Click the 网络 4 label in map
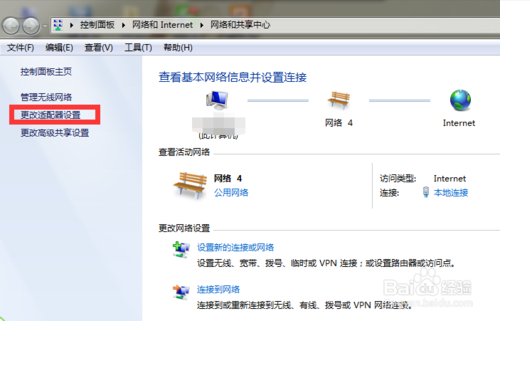The width and height of the screenshot is (530, 376). tap(339, 123)
